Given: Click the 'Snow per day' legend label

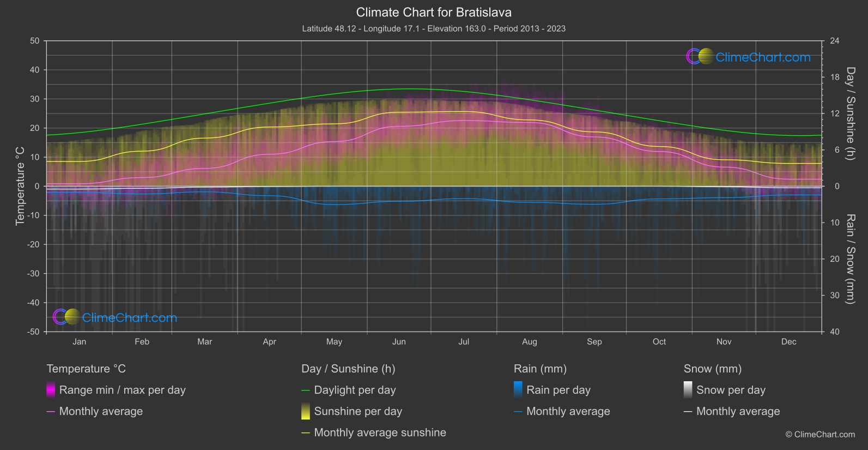Looking at the screenshot, I should 731,390.
